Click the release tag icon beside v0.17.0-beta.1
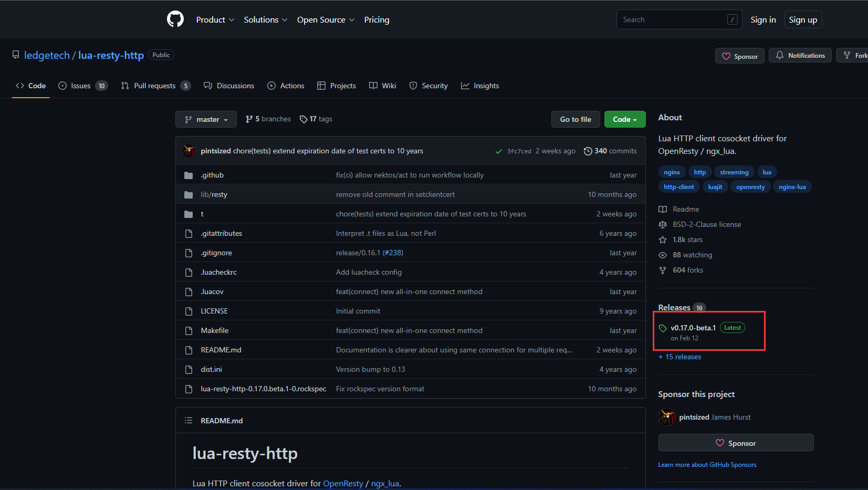This screenshot has height=490, width=868. [663, 328]
